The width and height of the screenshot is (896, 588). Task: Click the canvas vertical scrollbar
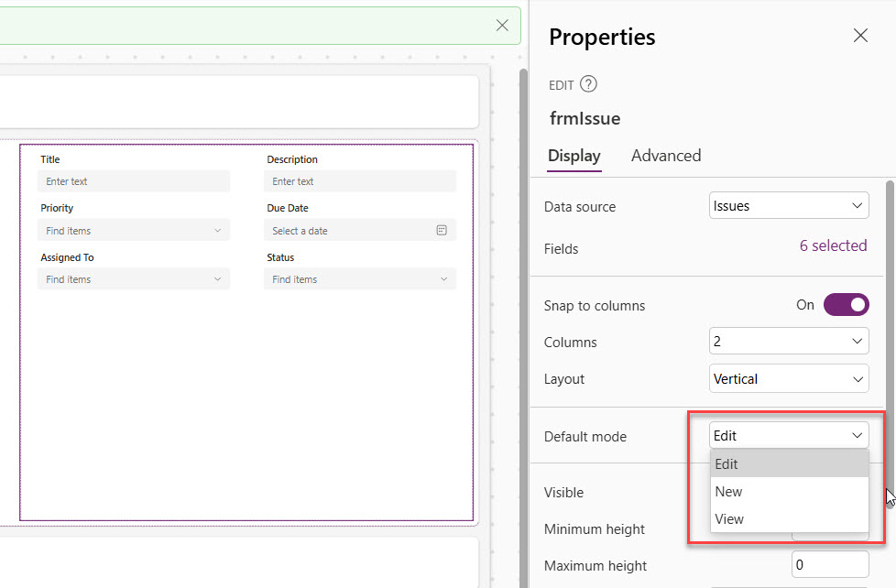523,327
